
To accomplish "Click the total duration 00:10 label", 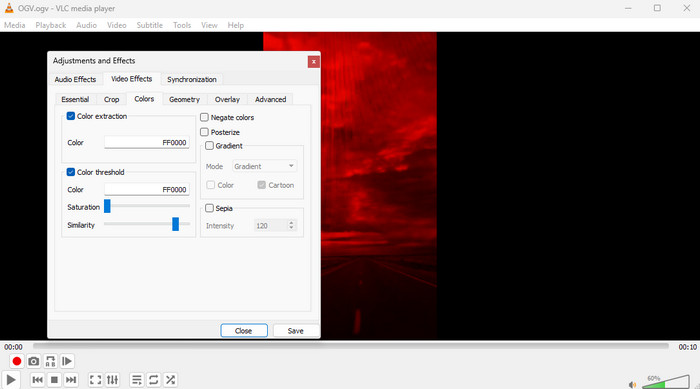I will [688, 347].
